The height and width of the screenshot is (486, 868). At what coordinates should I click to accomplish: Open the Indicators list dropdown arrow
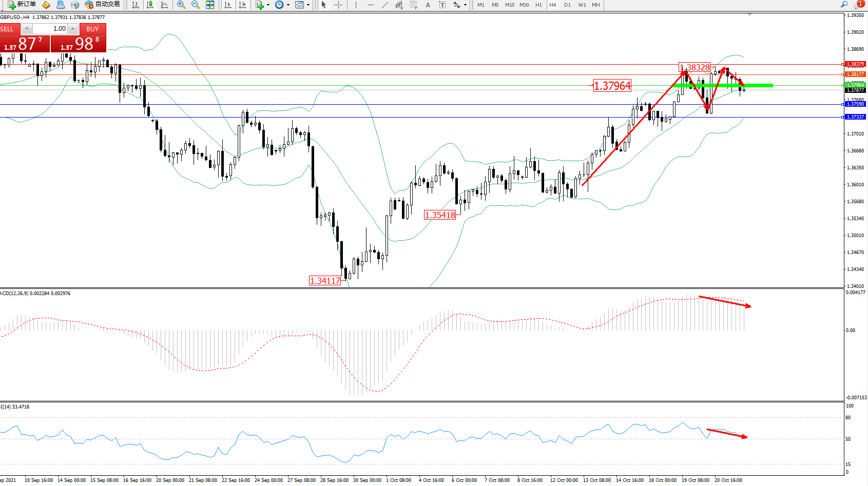[x=268, y=5]
